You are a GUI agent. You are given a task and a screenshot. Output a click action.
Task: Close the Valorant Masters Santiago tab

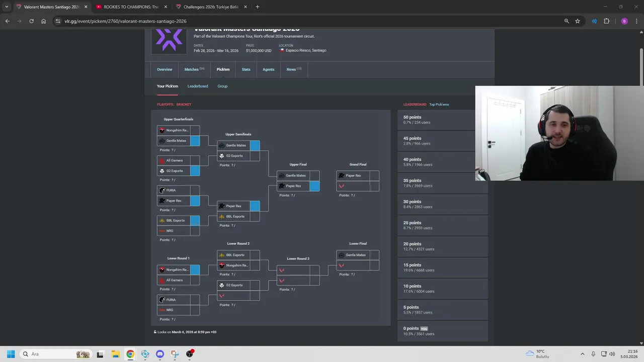click(86, 7)
